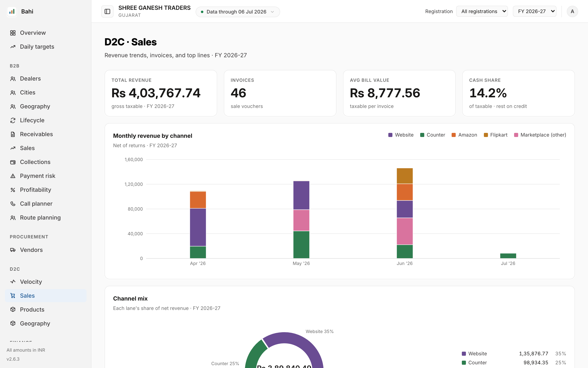Click Collections in the sidebar
The width and height of the screenshot is (588, 368).
pos(46,162)
